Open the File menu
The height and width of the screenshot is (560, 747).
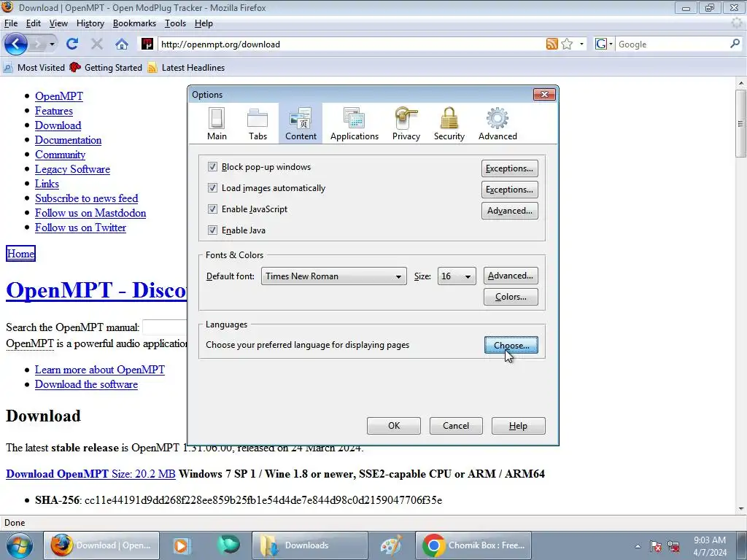[x=11, y=23]
